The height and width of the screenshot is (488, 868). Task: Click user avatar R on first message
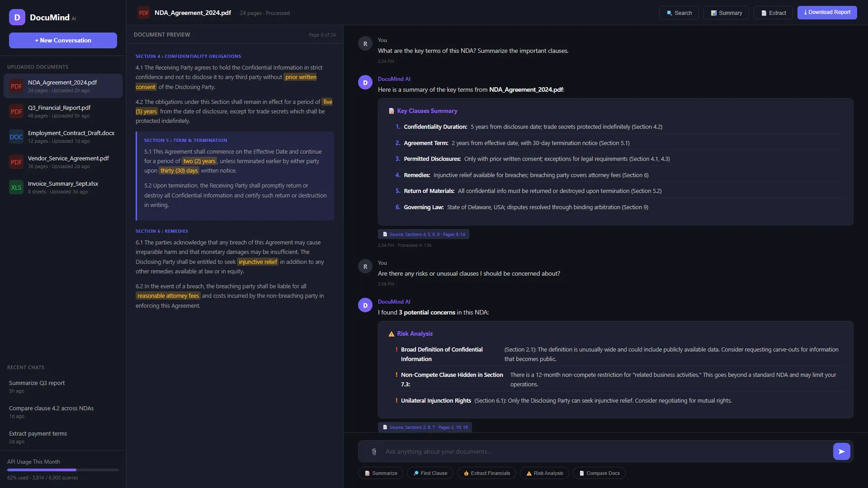(365, 44)
